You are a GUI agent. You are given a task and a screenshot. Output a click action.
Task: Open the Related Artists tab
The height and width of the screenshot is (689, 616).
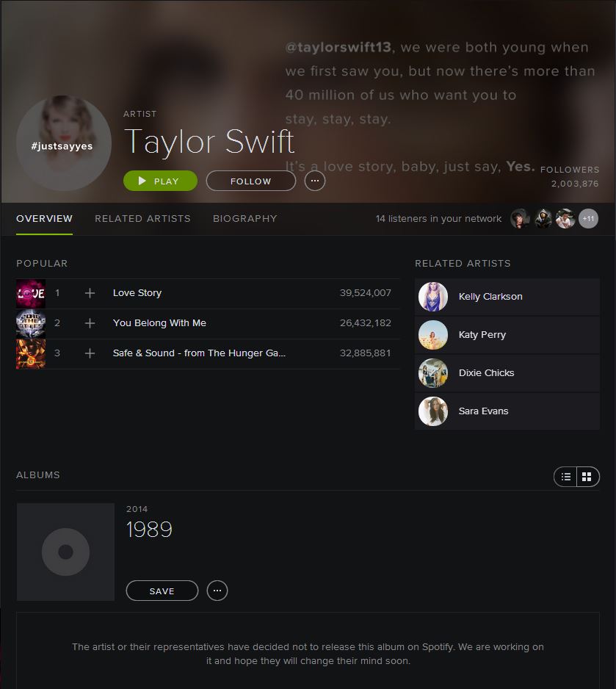point(142,218)
